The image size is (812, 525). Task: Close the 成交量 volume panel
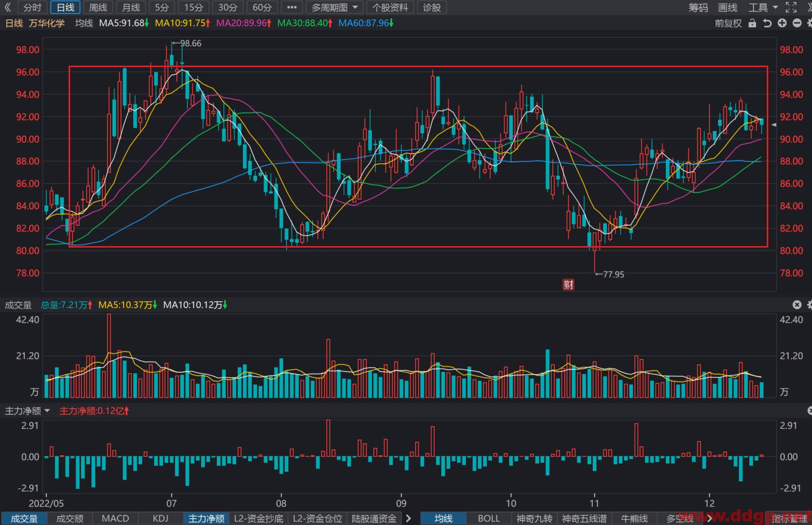click(x=797, y=305)
